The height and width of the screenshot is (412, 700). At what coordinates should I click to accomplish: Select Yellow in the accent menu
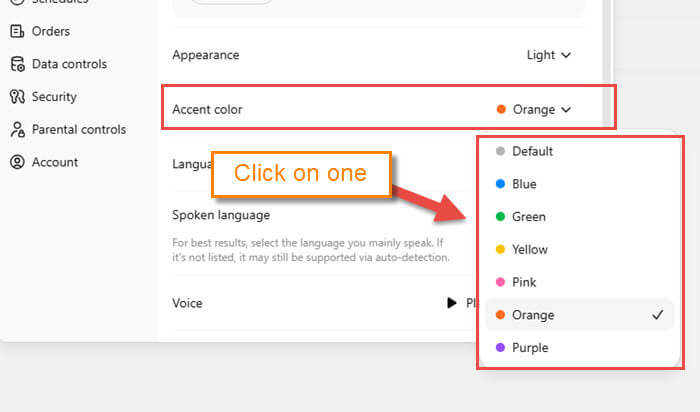[529, 250]
